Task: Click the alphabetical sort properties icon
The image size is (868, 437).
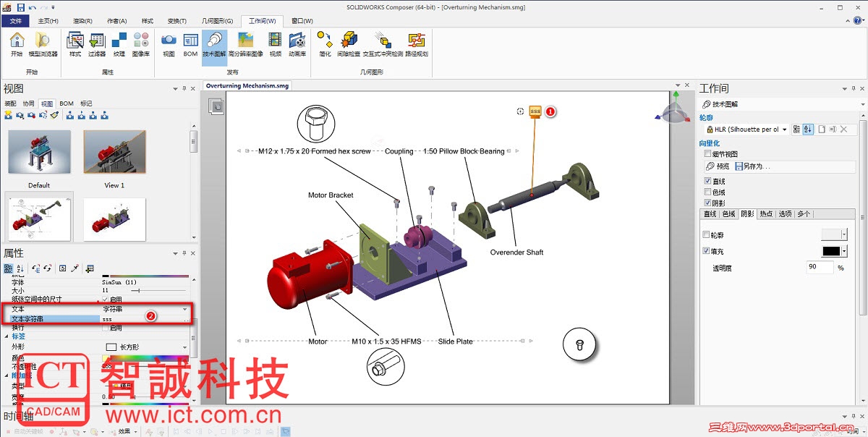Action: [x=20, y=268]
